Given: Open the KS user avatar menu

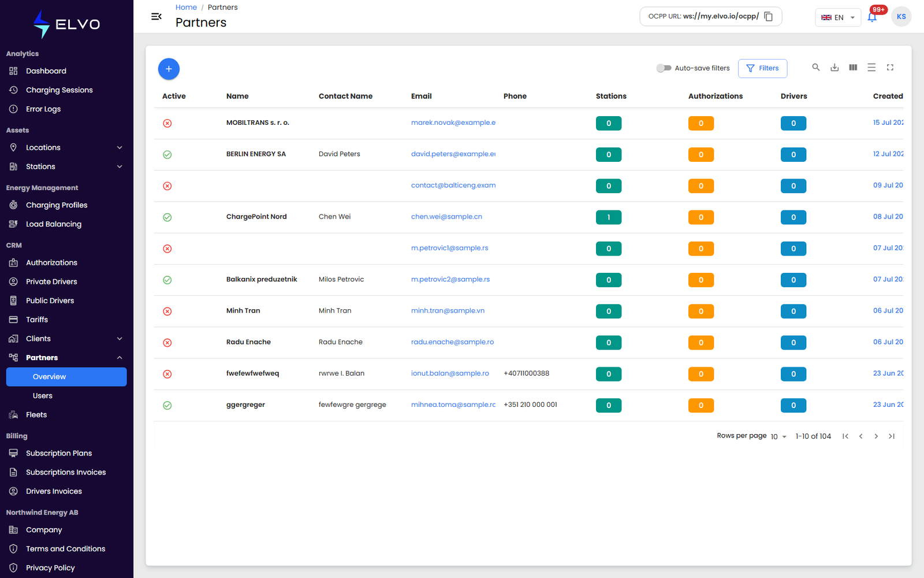Looking at the screenshot, I should pyautogui.click(x=901, y=17).
